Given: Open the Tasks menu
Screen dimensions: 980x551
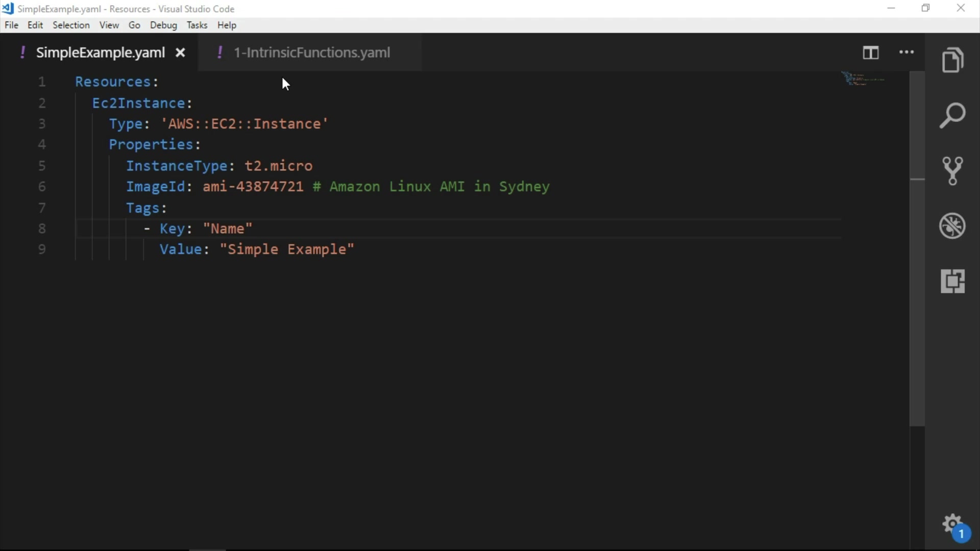Looking at the screenshot, I should click(x=197, y=25).
